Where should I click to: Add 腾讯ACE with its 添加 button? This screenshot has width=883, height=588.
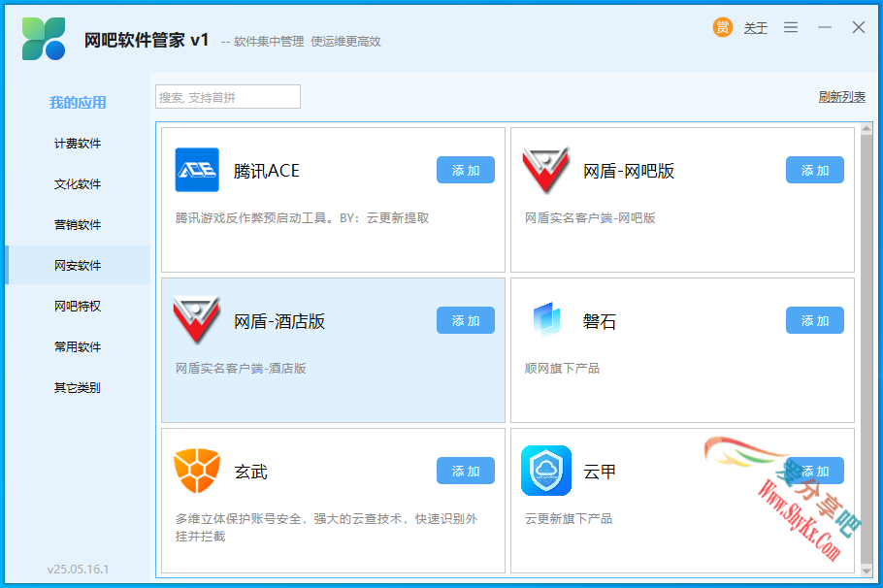point(466,170)
